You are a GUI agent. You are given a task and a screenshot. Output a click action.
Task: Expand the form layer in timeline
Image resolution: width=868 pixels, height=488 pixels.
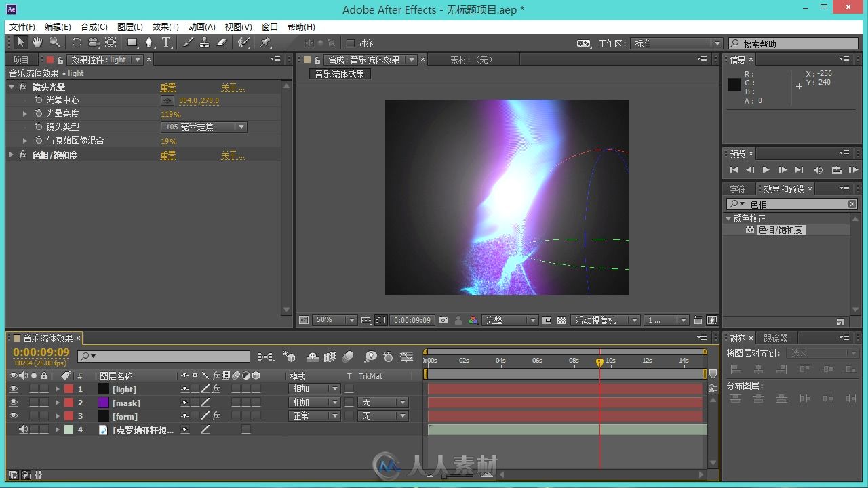58,416
